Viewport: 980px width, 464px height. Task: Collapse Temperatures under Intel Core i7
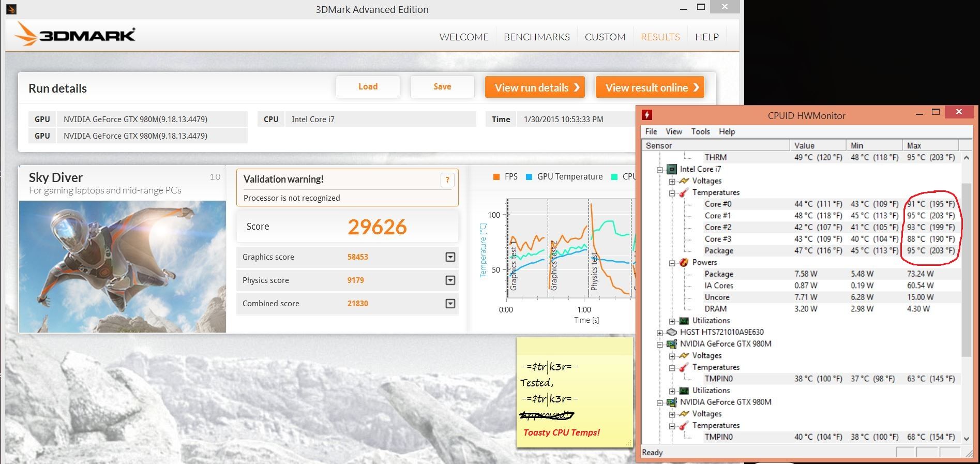[x=672, y=193]
